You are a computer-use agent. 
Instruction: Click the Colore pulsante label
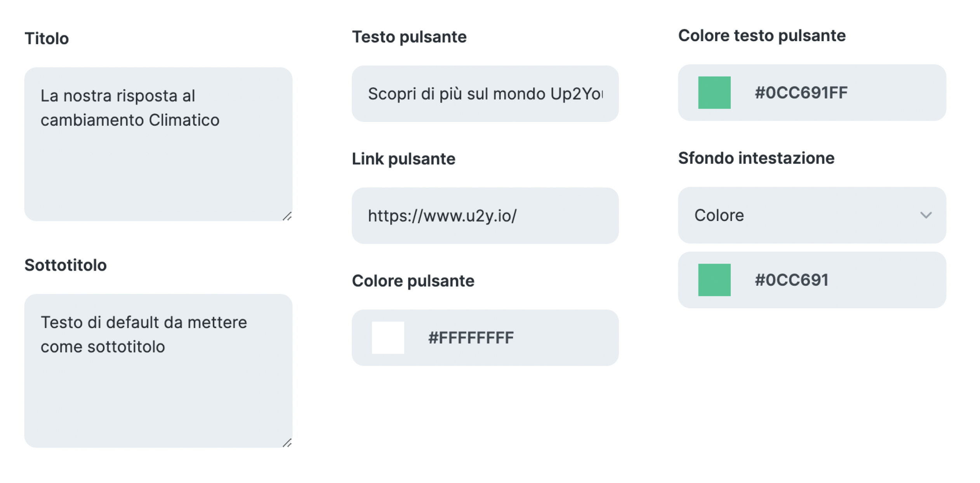click(x=413, y=281)
